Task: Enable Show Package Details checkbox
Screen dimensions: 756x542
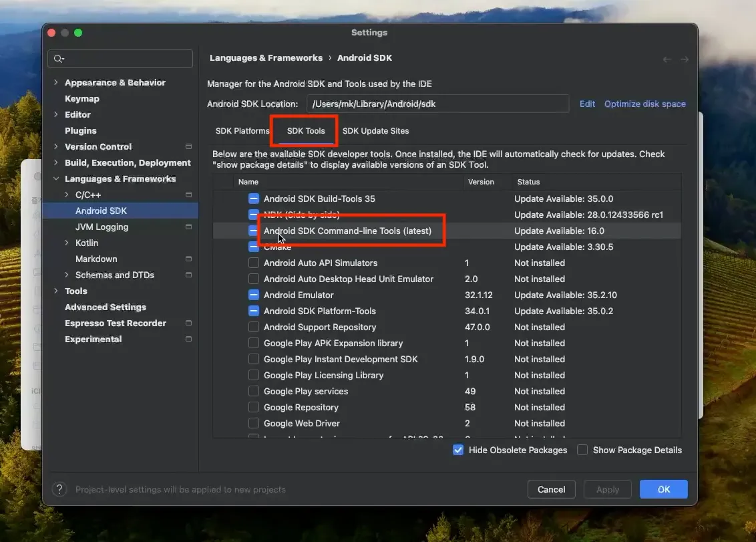Action: (x=582, y=450)
